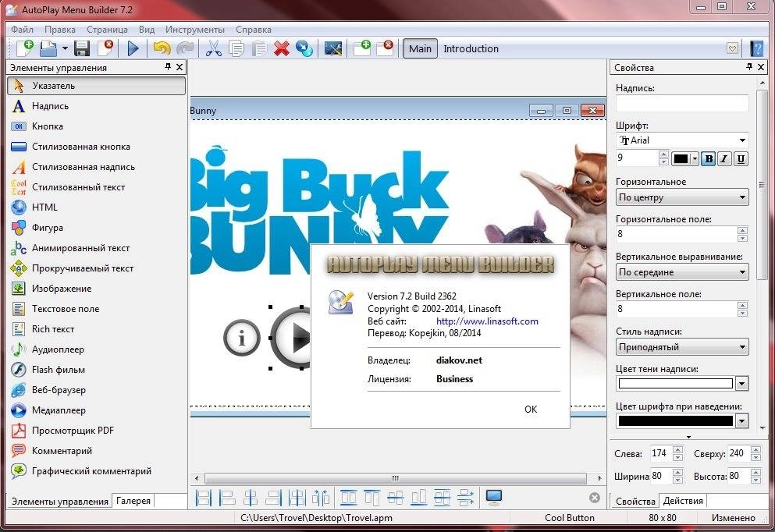This screenshot has width=775, height=532.
Task: Toggle underline font style
Action: tap(741, 158)
